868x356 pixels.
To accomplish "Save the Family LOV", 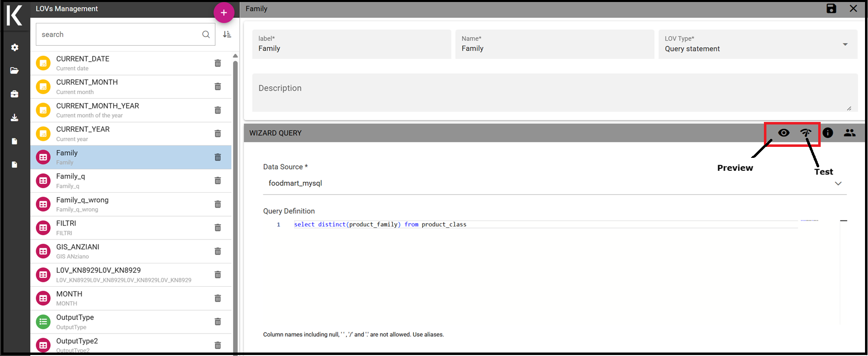I will click(831, 8).
